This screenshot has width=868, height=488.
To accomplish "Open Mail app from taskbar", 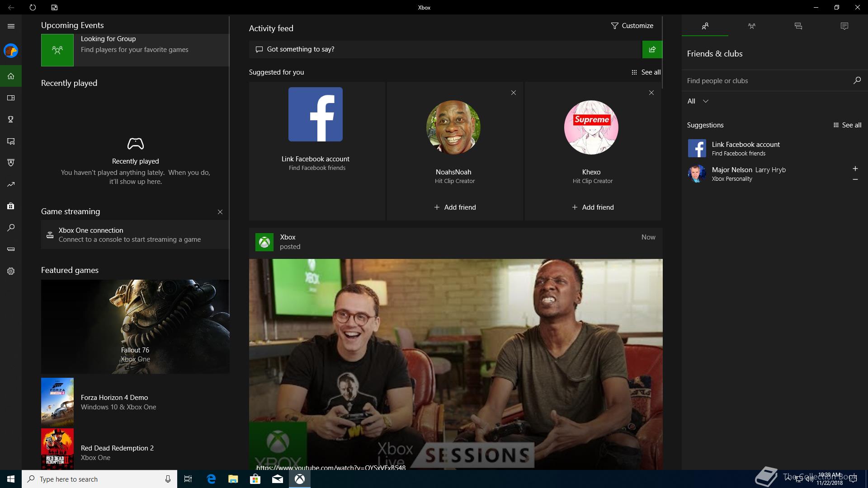I will pyautogui.click(x=277, y=479).
